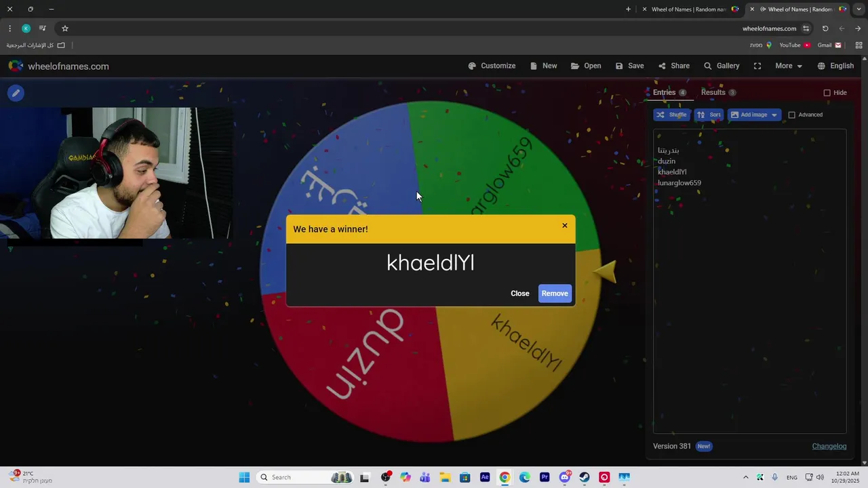Shuffle the entries list
868x488 pixels.
672,115
